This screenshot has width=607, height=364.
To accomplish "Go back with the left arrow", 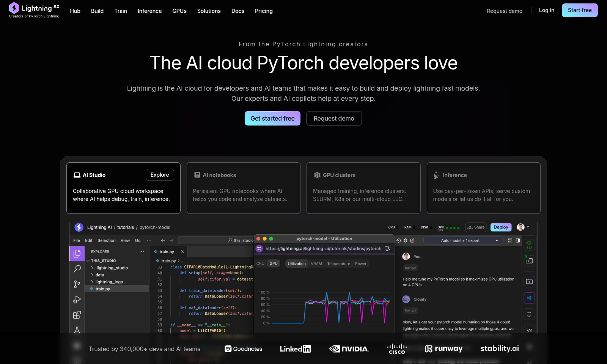I will click(x=163, y=240).
